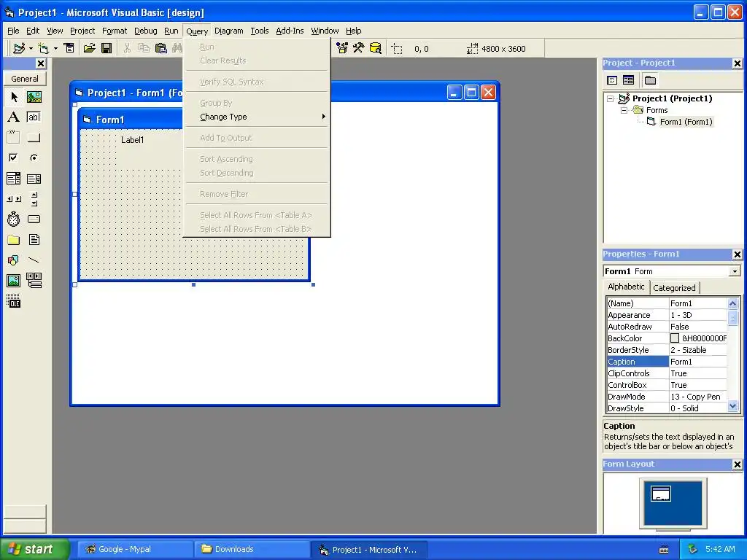Open the File menu
Viewport: 747px width, 560px height.
[13, 31]
